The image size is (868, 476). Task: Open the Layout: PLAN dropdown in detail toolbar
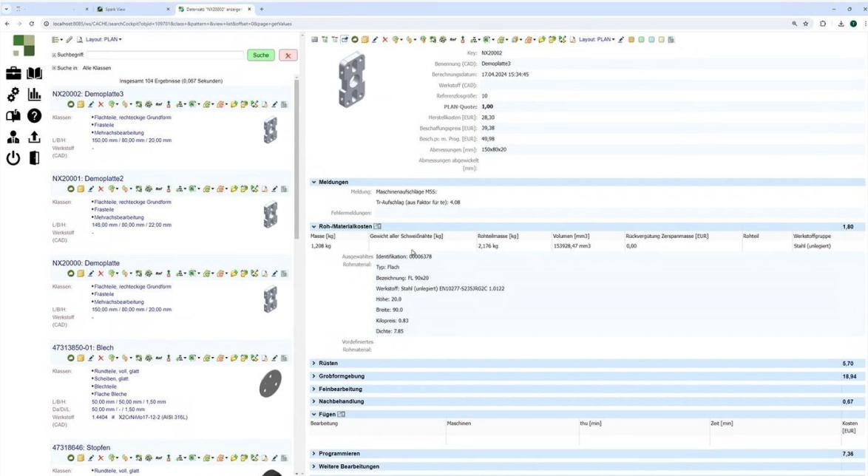coord(597,39)
